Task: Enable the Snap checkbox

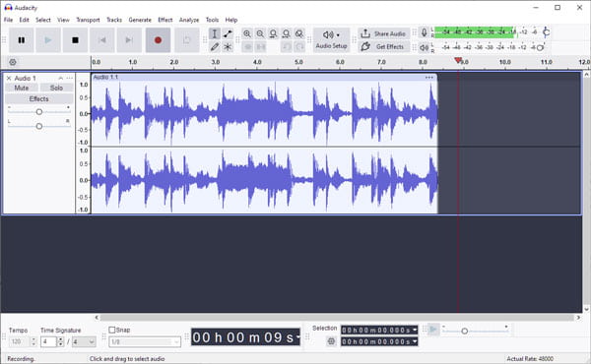Action: pos(112,331)
